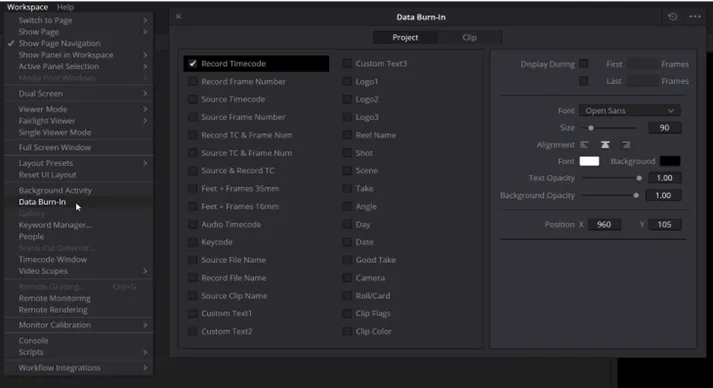The width and height of the screenshot is (713, 388).
Task: Enable the Custom Text1 checkbox
Action: click(192, 313)
